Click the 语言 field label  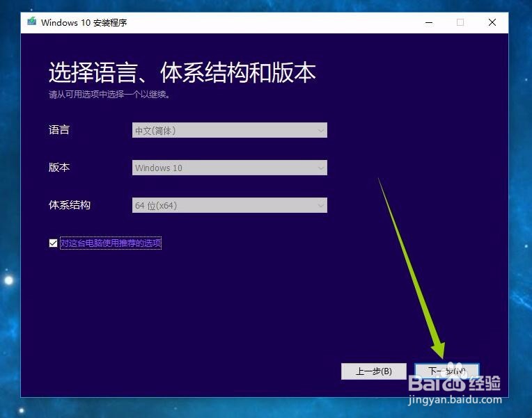pos(59,130)
